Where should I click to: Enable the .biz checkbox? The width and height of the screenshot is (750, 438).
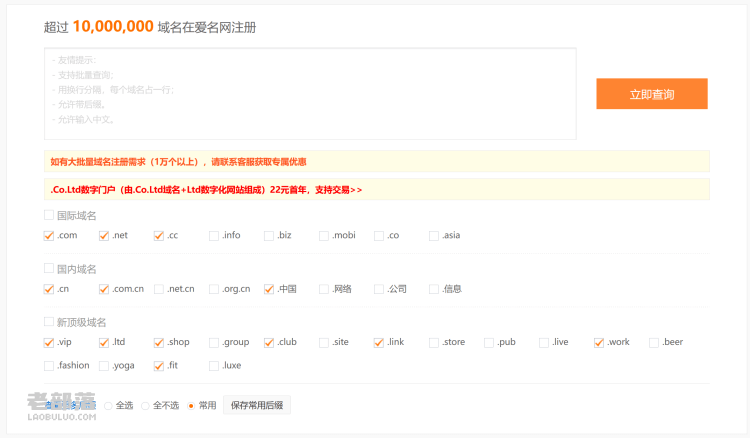click(269, 235)
